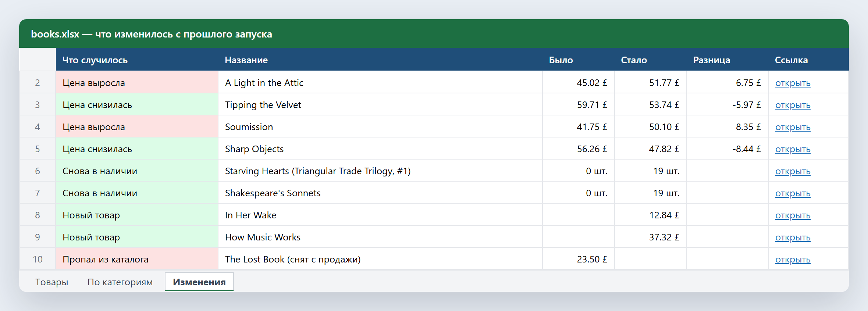Select the Разница column header
The width and height of the screenshot is (868, 311).
(728, 60)
